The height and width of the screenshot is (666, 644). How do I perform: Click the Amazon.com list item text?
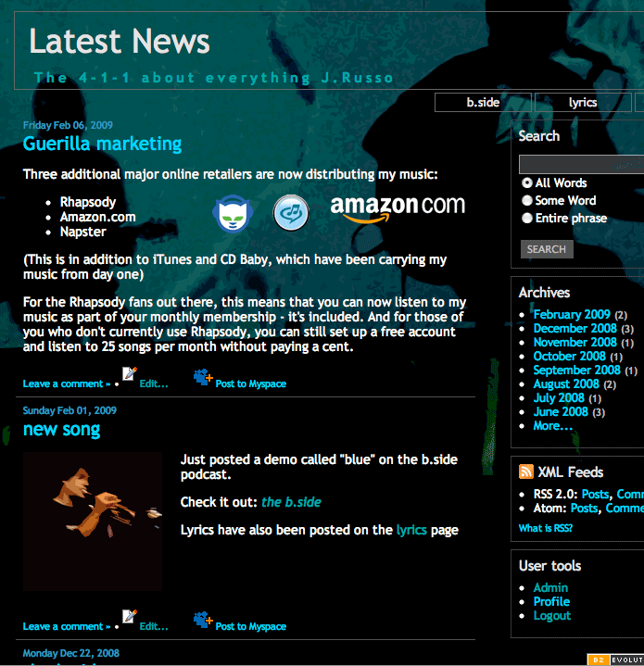[98, 217]
